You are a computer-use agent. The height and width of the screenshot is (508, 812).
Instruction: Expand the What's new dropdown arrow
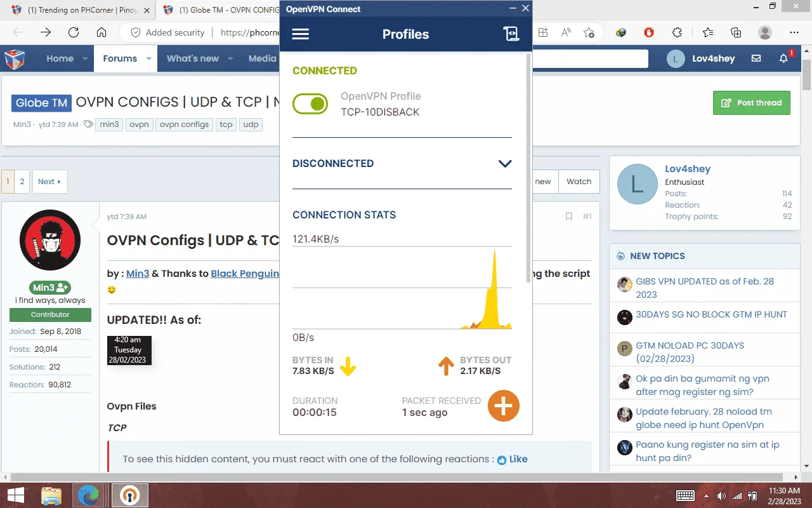click(x=230, y=58)
